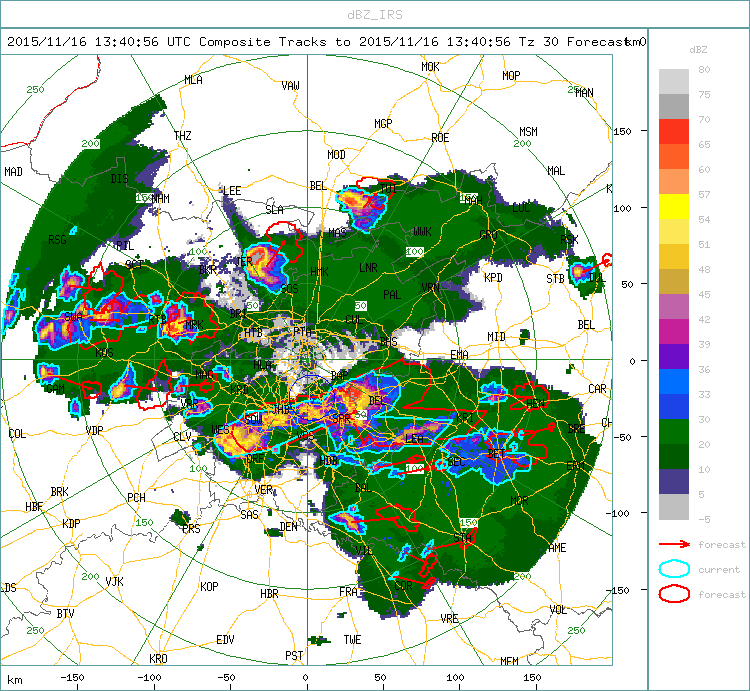Click the RSG station label

point(57,240)
